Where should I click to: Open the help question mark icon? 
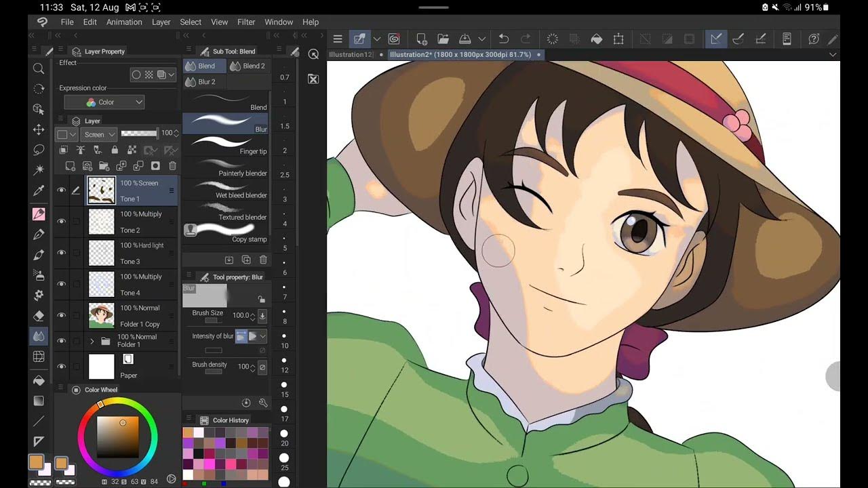click(x=814, y=39)
